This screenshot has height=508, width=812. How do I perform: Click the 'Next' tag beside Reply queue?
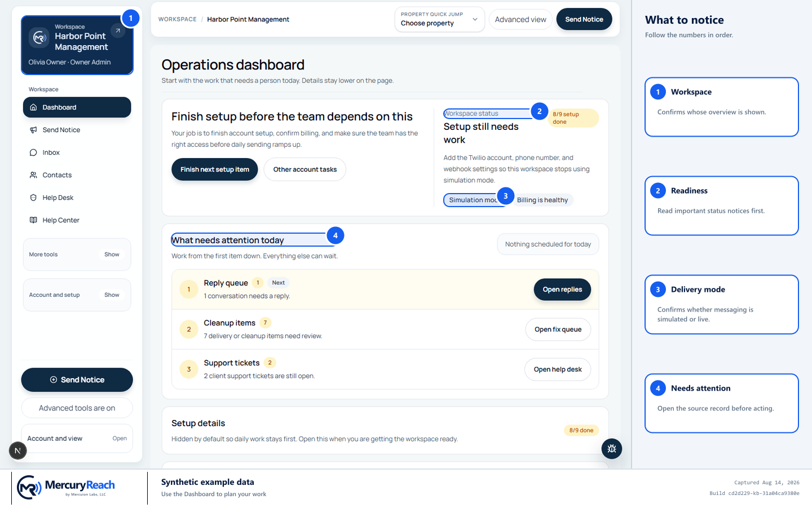(279, 283)
